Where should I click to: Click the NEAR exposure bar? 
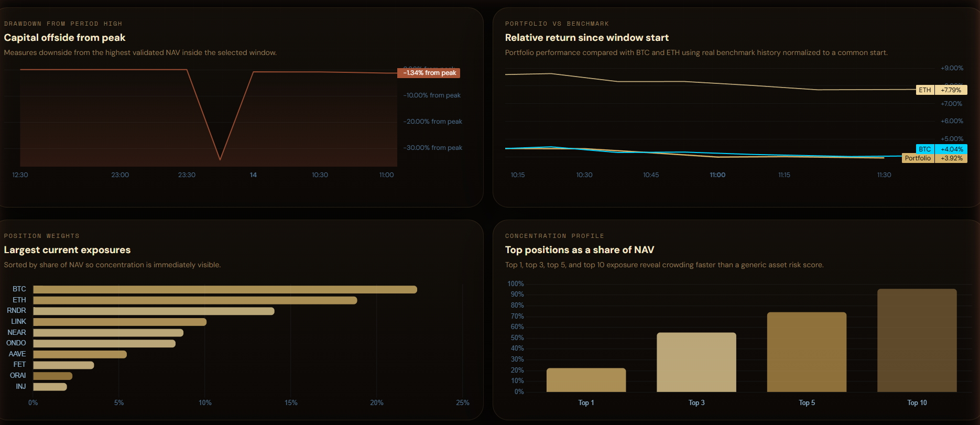tap(108, 333)
